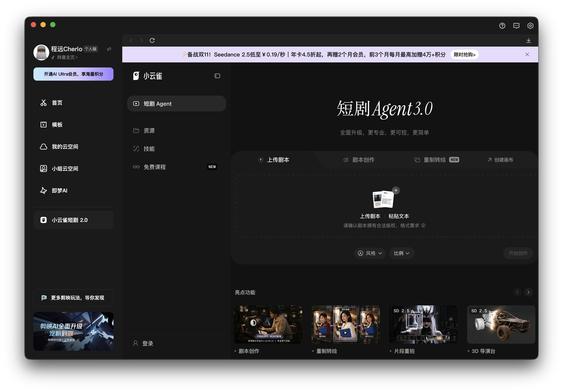Select 短剧 Agent in the sidebar

click(177, 104)
